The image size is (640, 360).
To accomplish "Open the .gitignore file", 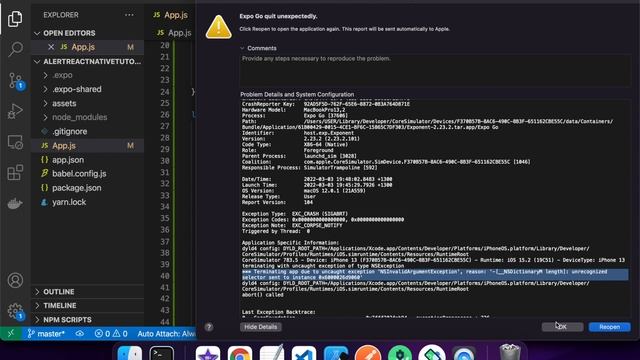I will coord(87,131).
